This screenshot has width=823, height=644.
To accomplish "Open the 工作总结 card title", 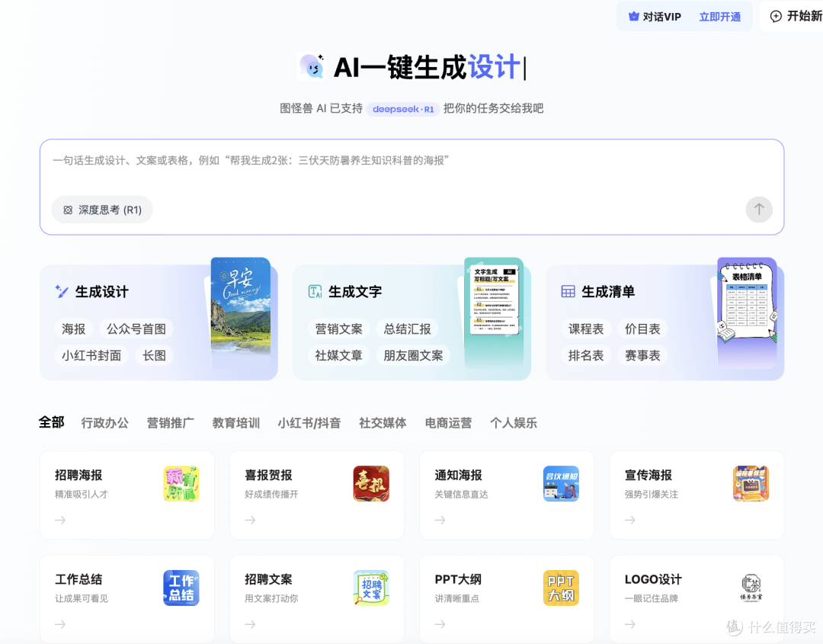I will click(x=78, y=579).
